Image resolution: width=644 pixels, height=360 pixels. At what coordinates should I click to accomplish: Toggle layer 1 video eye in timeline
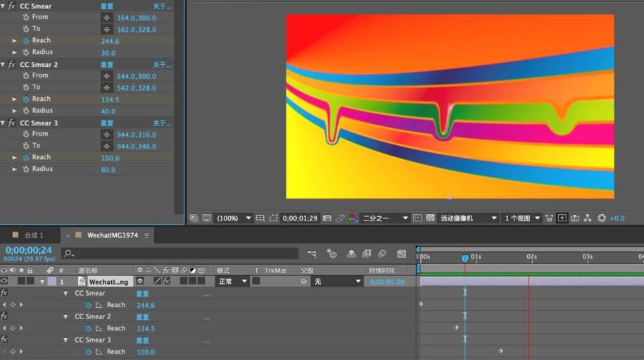tap(4, 281)
